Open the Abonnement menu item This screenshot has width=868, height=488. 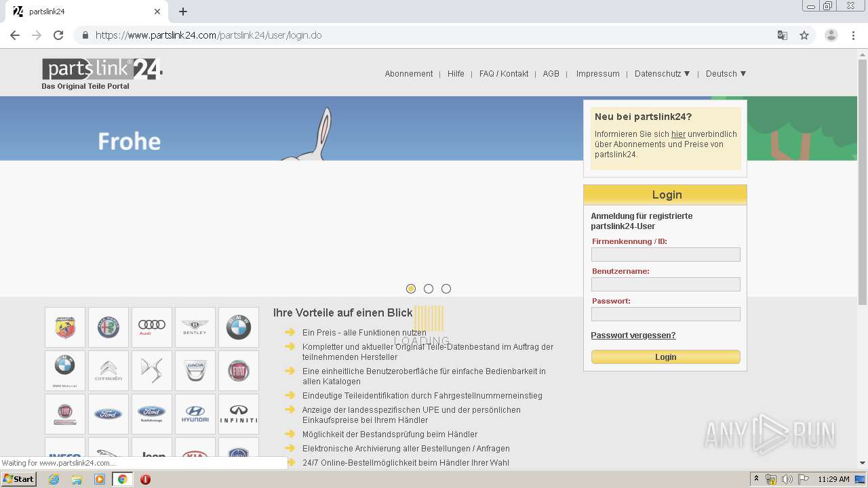[409, 74]
